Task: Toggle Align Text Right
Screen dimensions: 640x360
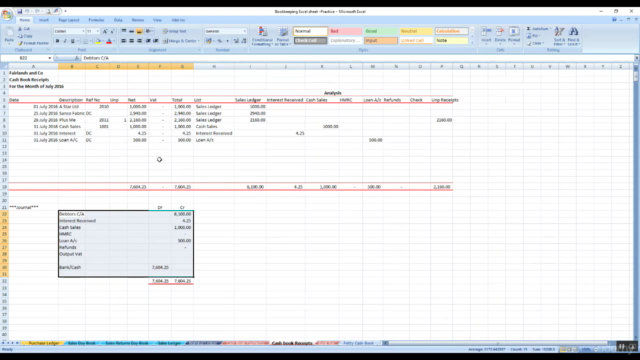Action: tap(139, 41)
